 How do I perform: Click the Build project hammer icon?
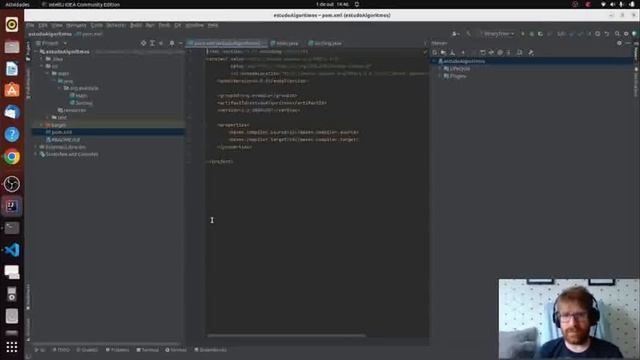point(469,34)
